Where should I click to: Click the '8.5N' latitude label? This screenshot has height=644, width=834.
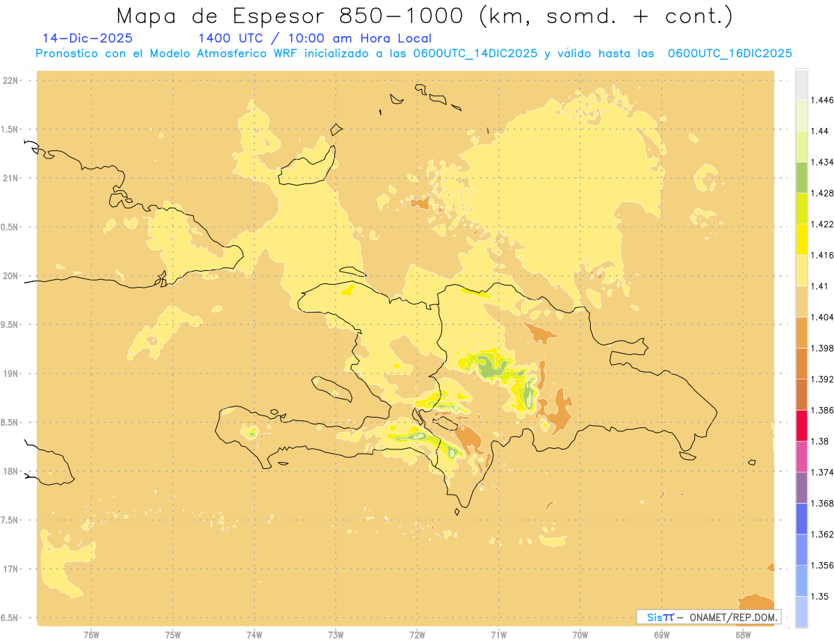pyautogui.click(x=10, y=423)
